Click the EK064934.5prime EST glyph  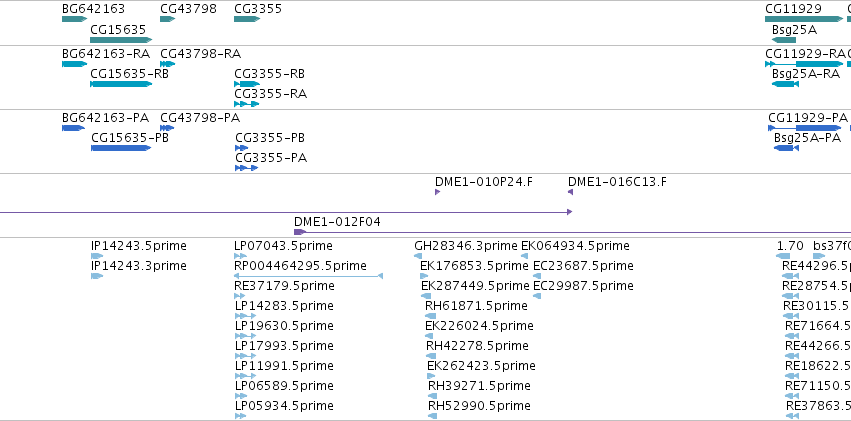point(524,256)
